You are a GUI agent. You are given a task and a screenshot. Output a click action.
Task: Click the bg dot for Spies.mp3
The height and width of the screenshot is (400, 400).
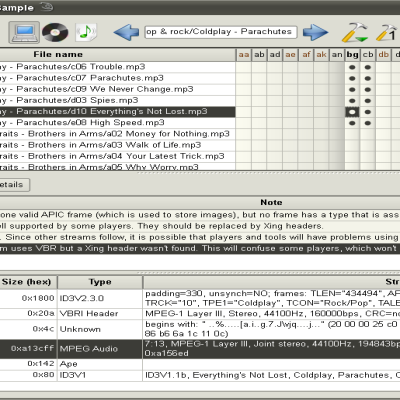coord(352,101)
